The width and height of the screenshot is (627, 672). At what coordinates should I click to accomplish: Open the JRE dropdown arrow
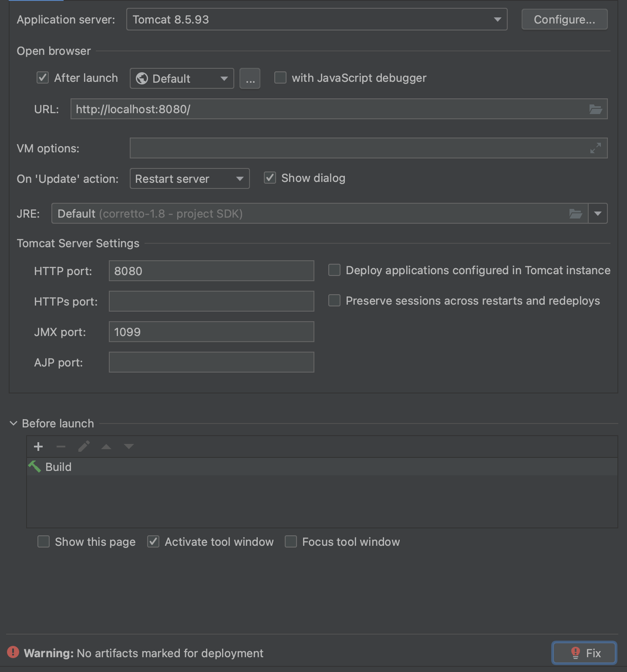click(598, 213)
